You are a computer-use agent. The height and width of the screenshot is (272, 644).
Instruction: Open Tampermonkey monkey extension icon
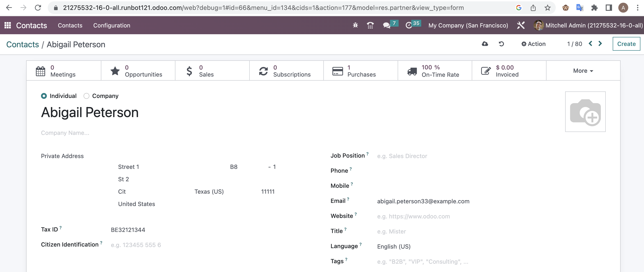[x=565, y=8]
